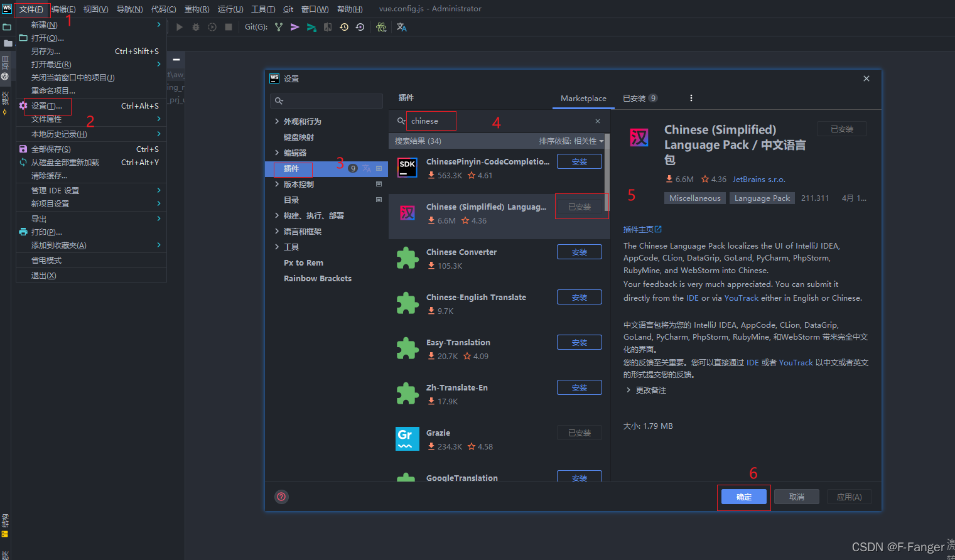Open the first YouTrack link
The width and height of the screenshot is (955, 560).
[x=742, y=298]
